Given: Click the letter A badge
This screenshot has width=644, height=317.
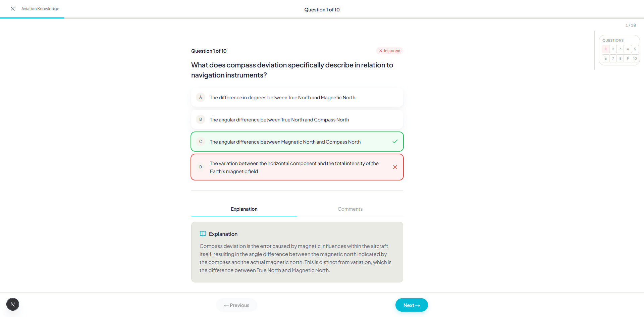Looking at the screenshot, I should coord(201,97).
